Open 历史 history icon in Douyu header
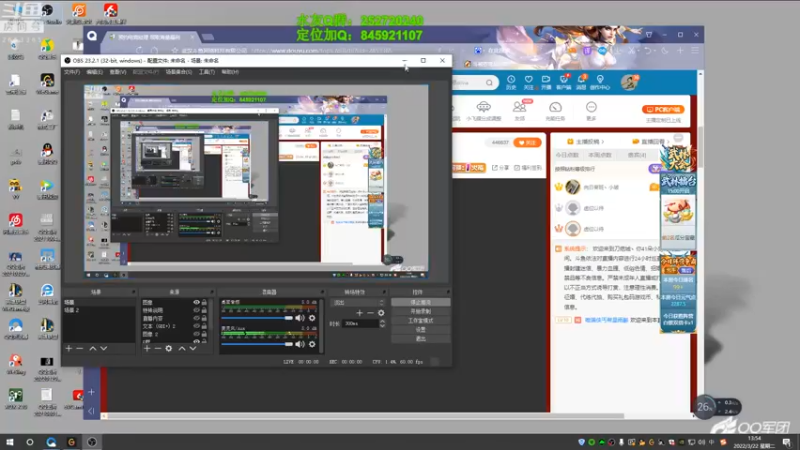The height and width of the screenshot is (450, 800). (x=511, y=82)
